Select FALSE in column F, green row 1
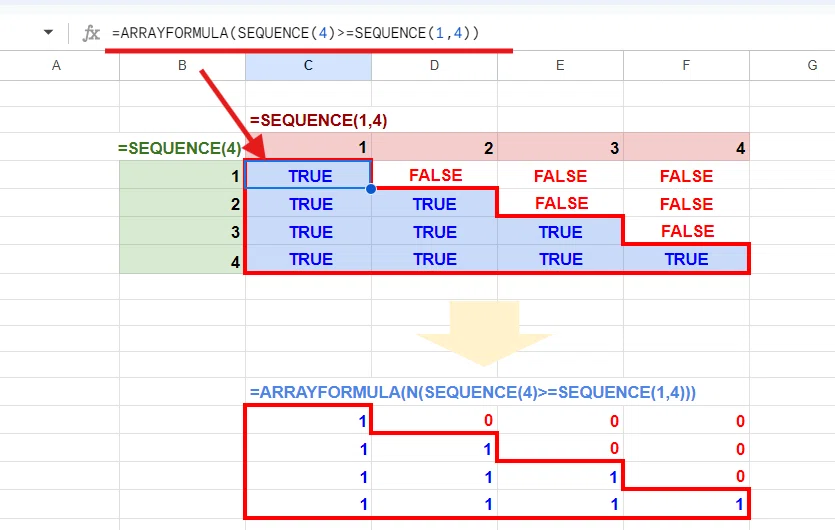Screen dimensions: 835x530 click(686, 175)
